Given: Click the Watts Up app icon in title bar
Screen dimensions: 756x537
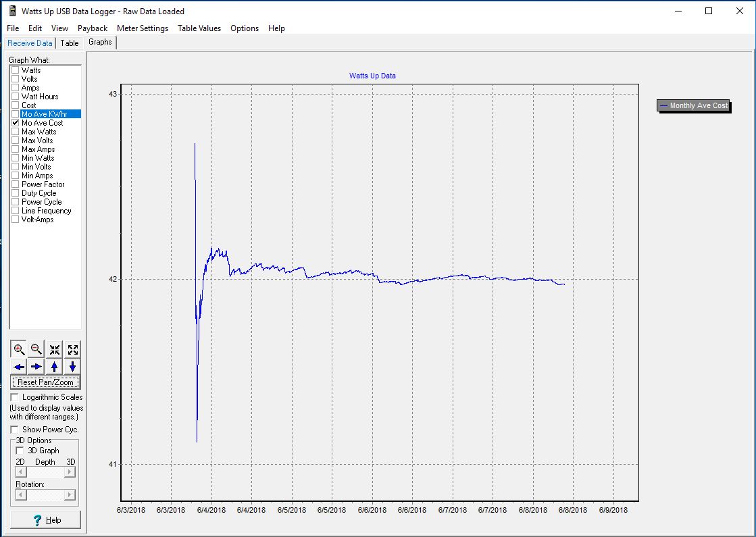Looking at the screenshot, I should click(13, 11).
